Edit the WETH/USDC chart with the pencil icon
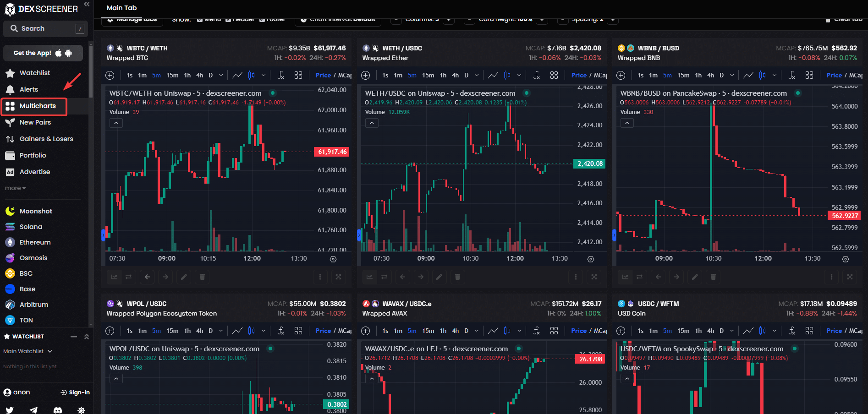The height and width of the screenshot is (414, 868). click(439, 277)
